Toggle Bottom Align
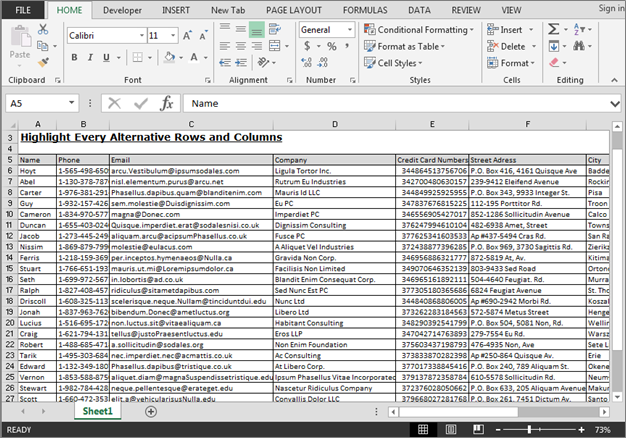Viewport: 626px width, 438px height. pos(257,30)
